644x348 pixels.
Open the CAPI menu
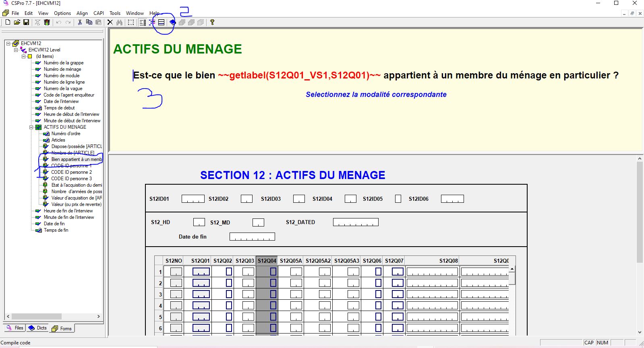(x=99, y=13)
